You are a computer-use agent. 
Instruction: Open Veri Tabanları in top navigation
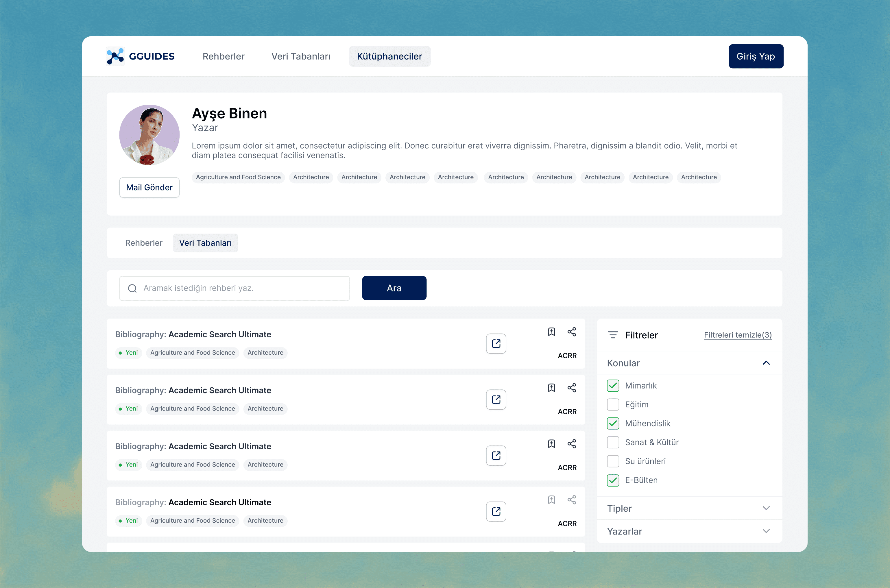[301, 56]
